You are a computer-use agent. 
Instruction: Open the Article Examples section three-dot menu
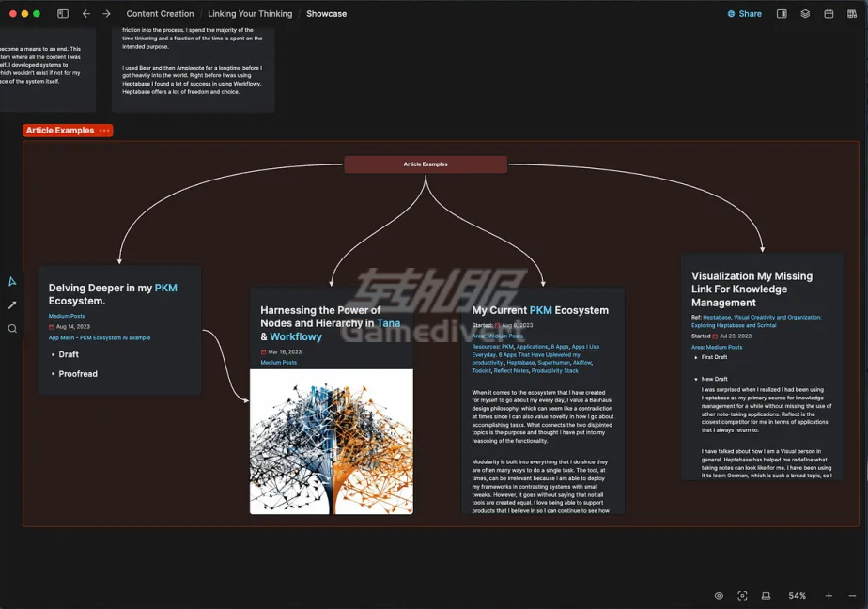point(104,131)
